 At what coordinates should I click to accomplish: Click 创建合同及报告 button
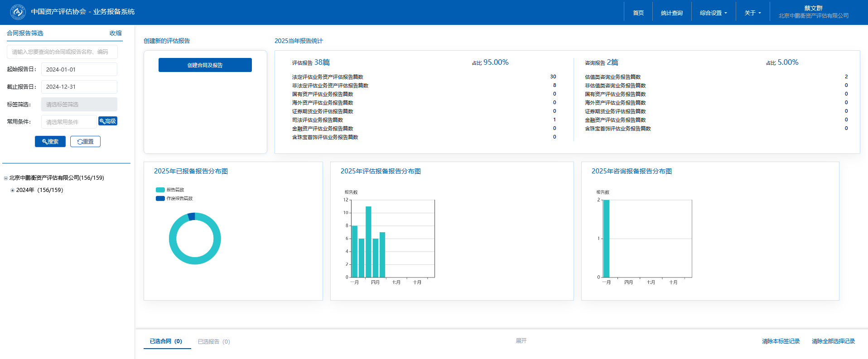point(205,65)
